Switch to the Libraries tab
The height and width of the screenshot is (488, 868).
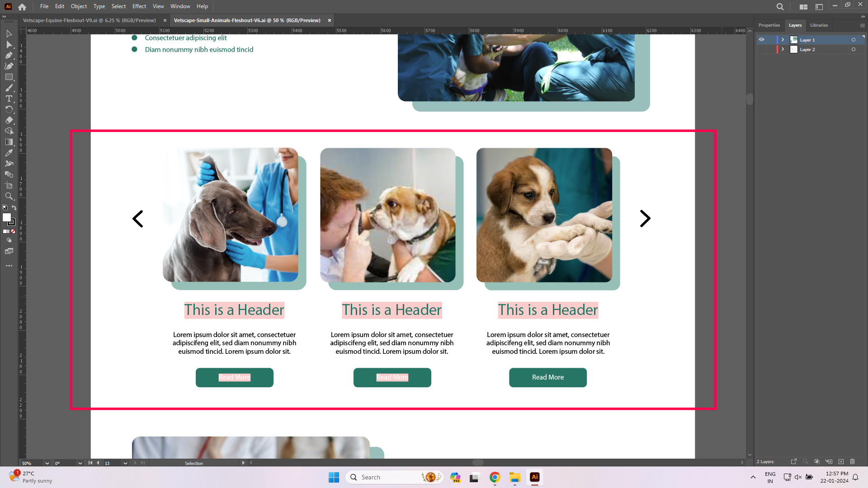(x=819, y=25)
